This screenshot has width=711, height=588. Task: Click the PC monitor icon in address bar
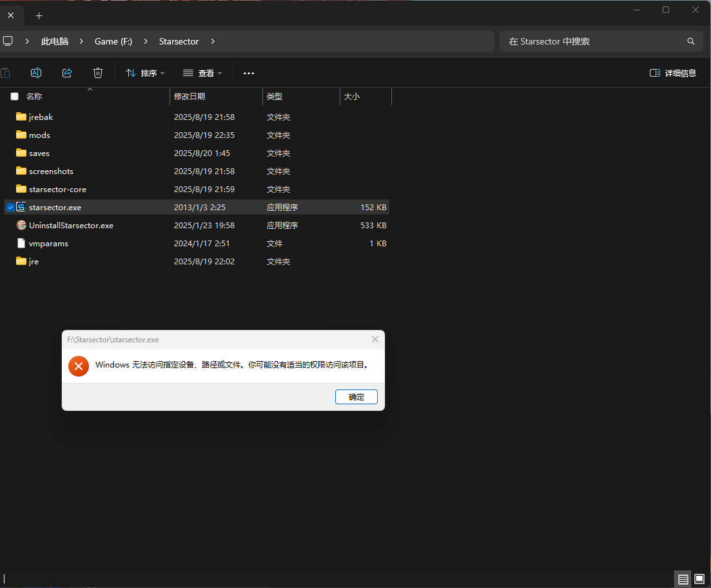pos(8,41)
